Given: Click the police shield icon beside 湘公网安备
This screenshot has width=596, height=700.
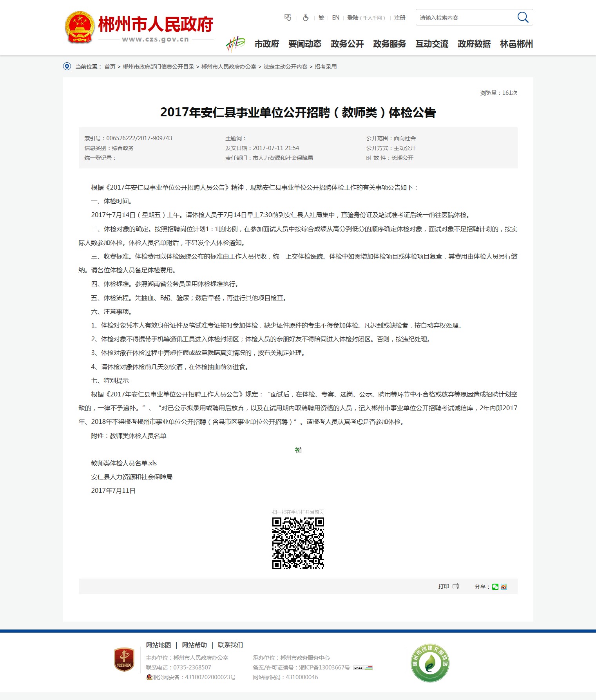Looking at the screenshot, I should pos(149,677).
